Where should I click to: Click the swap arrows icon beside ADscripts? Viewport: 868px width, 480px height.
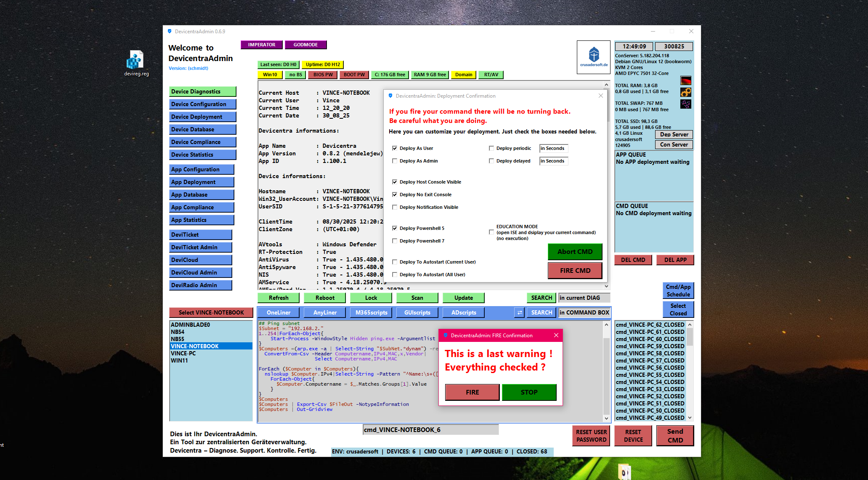click(519, 312)
